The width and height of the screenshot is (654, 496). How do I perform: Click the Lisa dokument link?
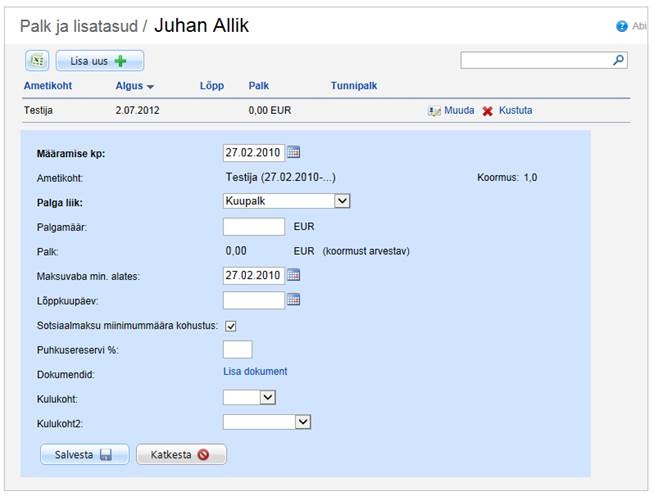point(255,372)
